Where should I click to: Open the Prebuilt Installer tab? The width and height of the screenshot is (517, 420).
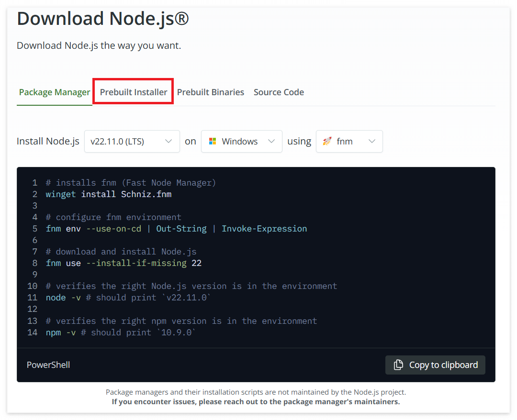point(134,92)
